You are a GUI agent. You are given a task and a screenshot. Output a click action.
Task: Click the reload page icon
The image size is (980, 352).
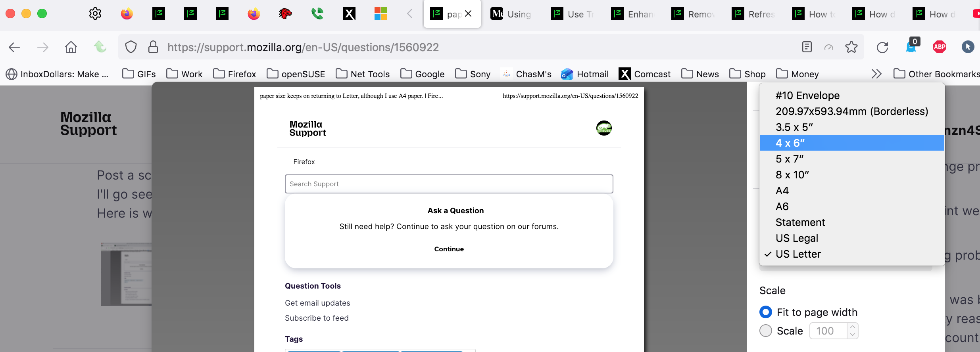882,48
